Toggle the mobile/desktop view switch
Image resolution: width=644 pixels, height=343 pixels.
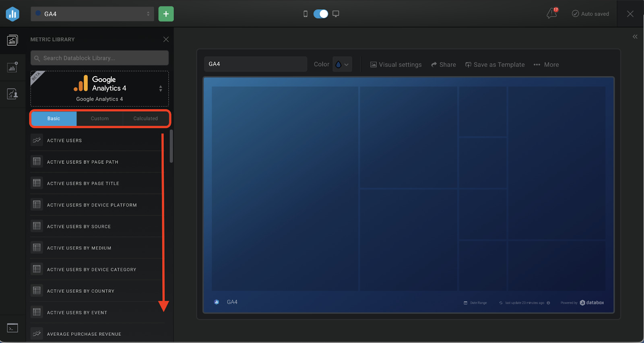point(321,14)
